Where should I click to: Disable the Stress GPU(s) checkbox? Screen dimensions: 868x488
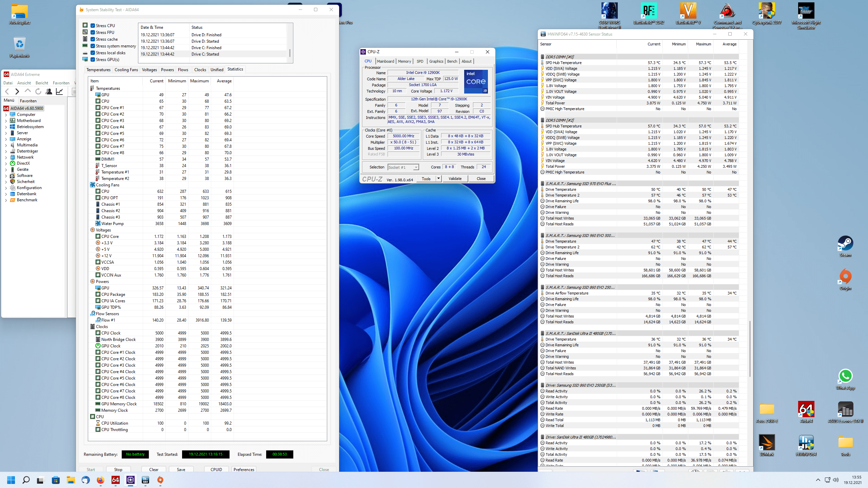click(x=93, y=60)
